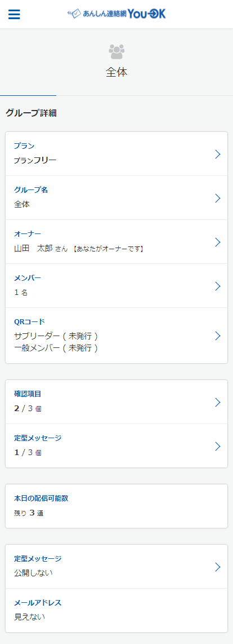The width and height of the screenshot is (233, 644).
Task: Open the メンバー 1 名 list
Action: click(116, 286)
